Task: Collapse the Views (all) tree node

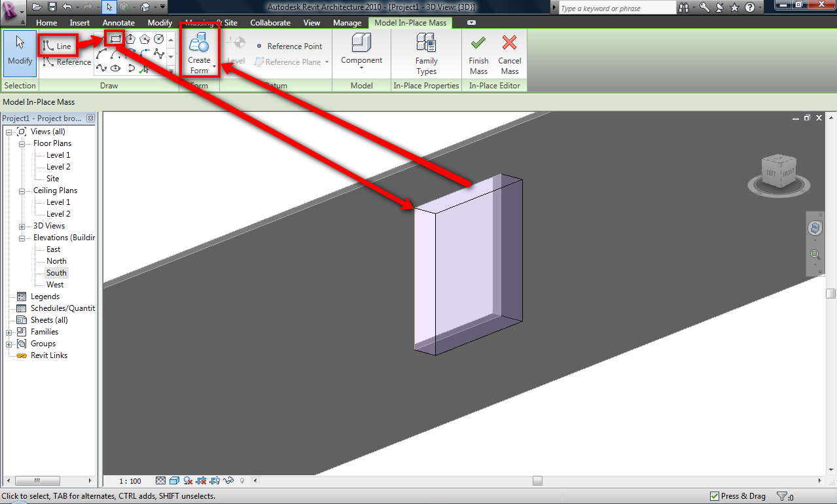Action: coord(9,132)
